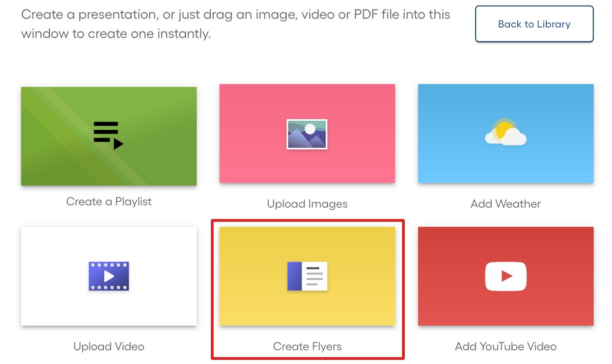Go back using Back to Library button
This screenshot has width=612, height=364.
[x=534, y=24]
